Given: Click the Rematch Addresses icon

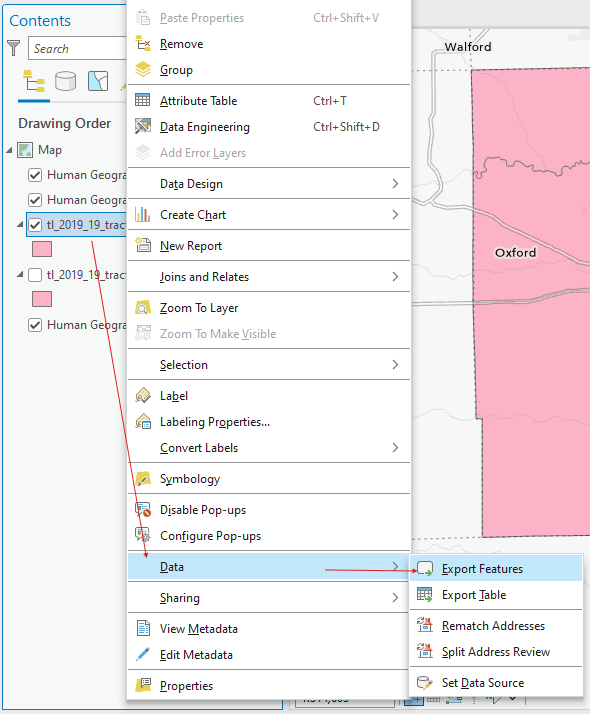Looking at the screenshot, I should pos(425,626).
